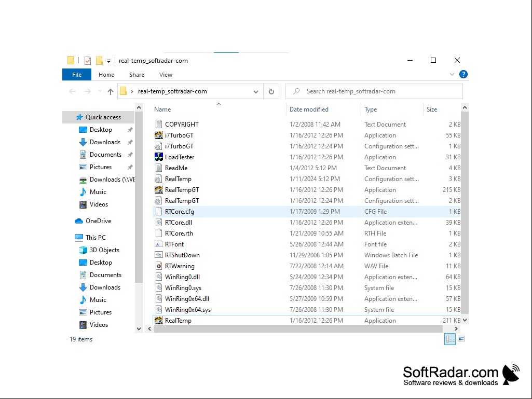Viewport: 532px width, 399px height.
Task: Select the RealTemp application icon at bottom
Action: [158, 320]
